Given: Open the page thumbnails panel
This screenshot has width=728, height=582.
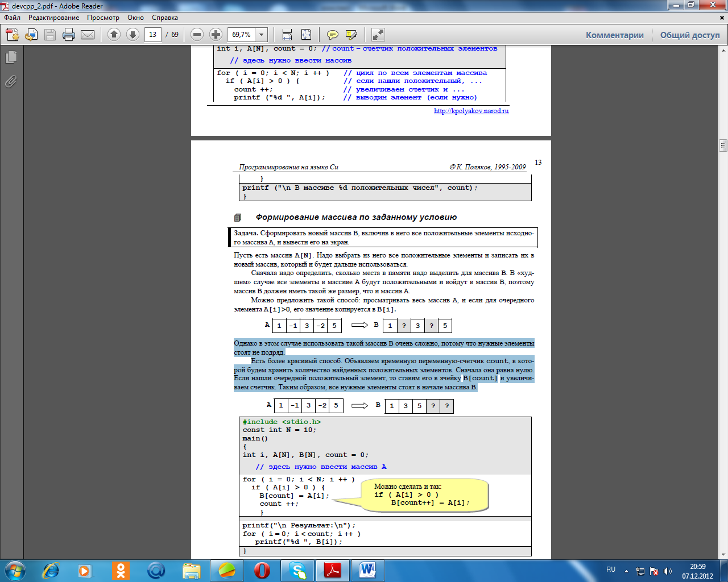Looking at the screenshot, I should [11, 57].
